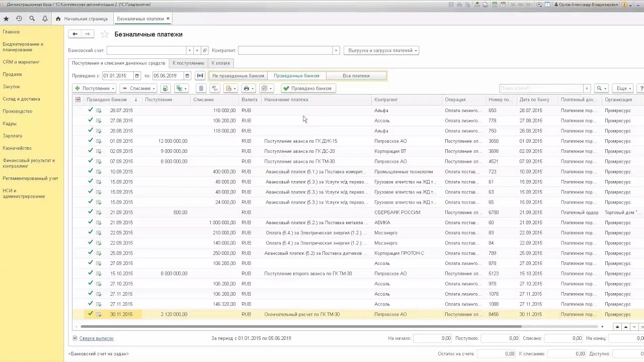Open the Списание create dropdown
The width and height of the screenshot is (644, 362).
click(x=138, y=88)
